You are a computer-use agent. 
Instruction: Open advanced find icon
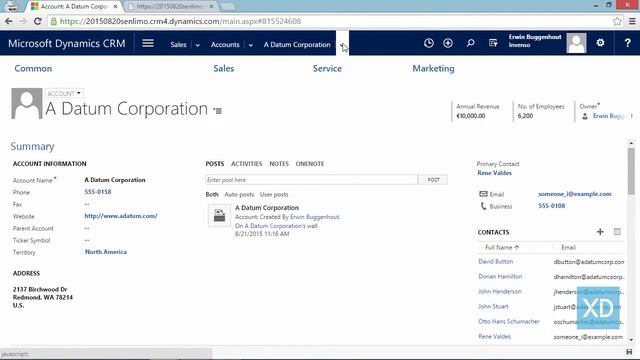493,43
